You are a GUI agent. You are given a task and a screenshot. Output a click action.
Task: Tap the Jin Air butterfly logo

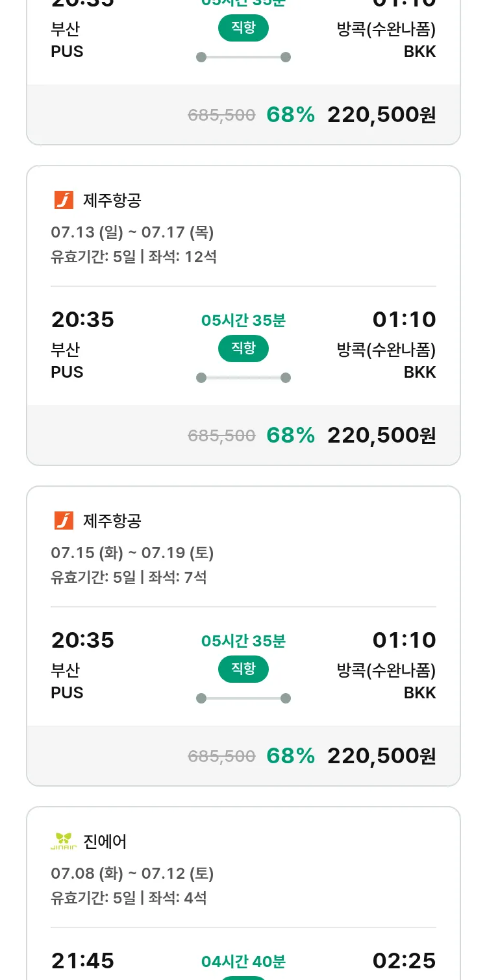pyautogui.click(x=64, y=841)
